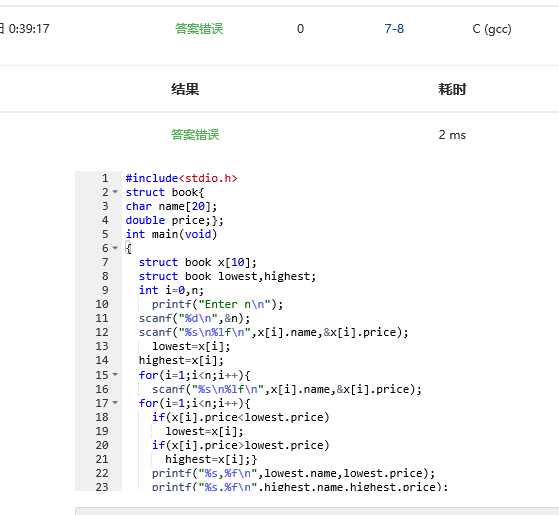Click line number 1 in the gutter
559x515 pixels.
point(105,178)
